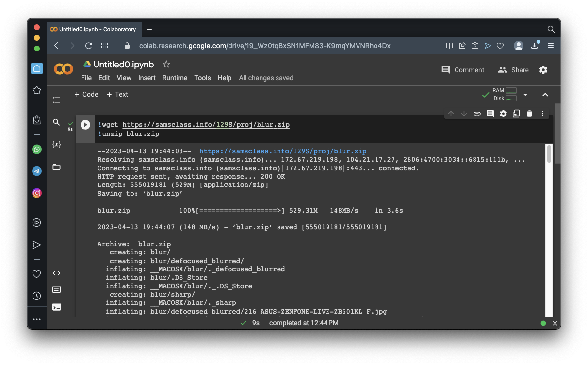Copy link to cell
Screen dimensions: 588x365
coord(477,114)
